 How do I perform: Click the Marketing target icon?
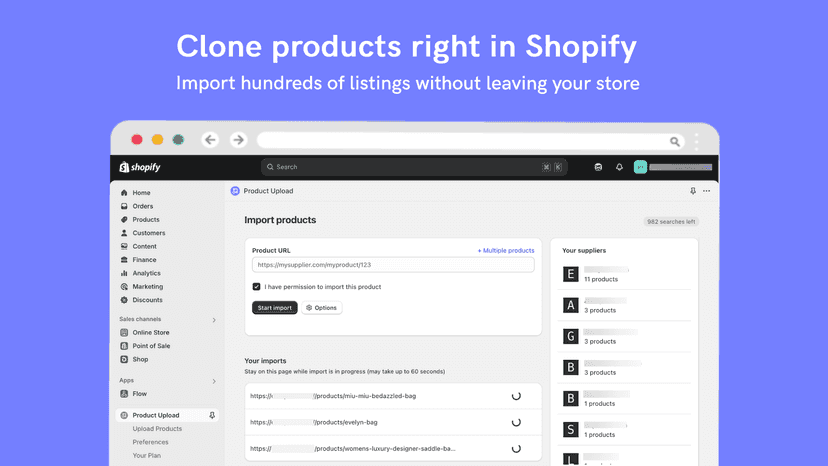[124, 286]
